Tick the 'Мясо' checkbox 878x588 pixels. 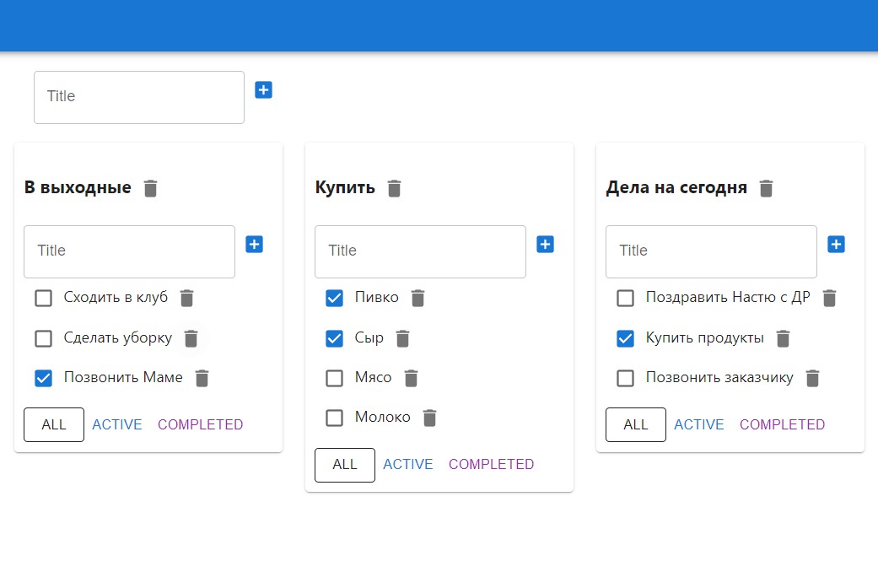point(334,378)
